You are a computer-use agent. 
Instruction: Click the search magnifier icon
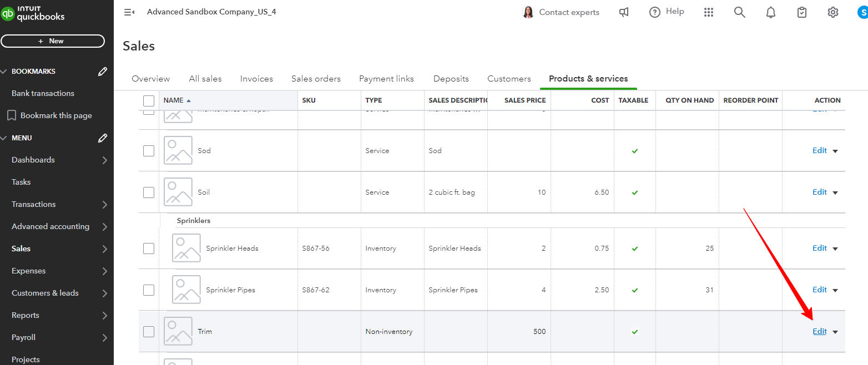pyautogui.click(x=739, y=12)
